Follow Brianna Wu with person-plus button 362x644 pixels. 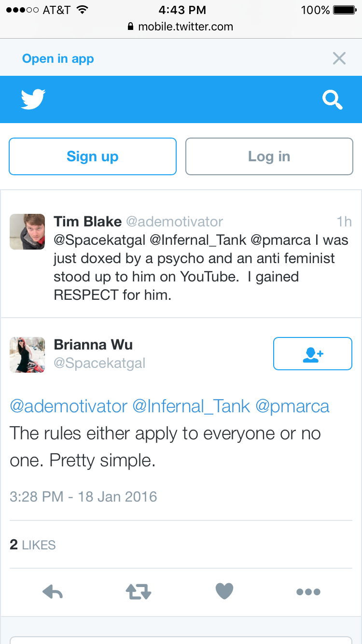313,354
